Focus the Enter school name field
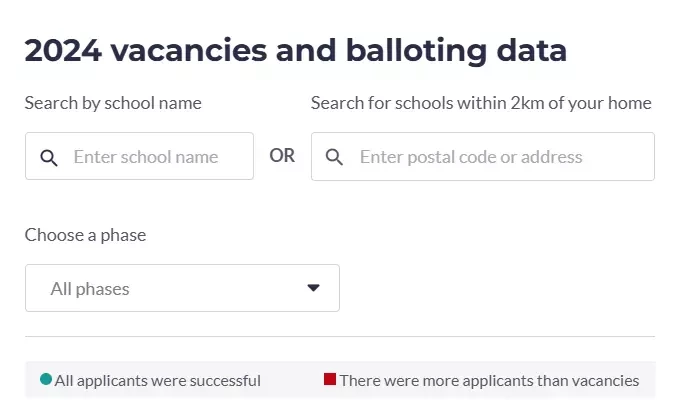This screenshot has width=693, height=410. coord(139,156)
